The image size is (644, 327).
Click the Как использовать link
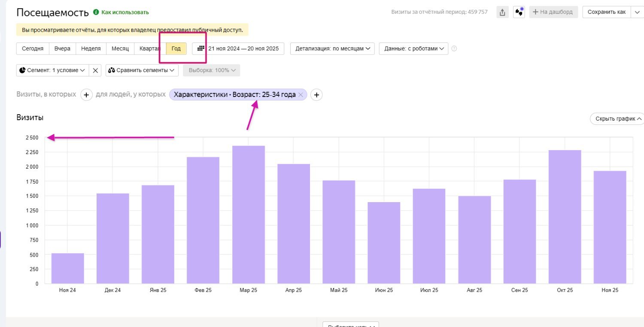coord(125,12)
